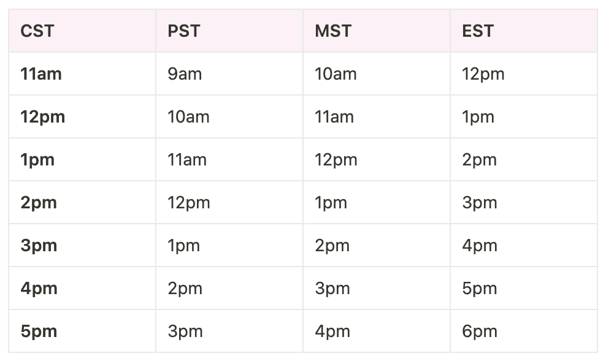Image resolution: width=606 pixels, height=364 pixels.
Task: Click the 3pm cell under EST
Action: click(480, 203)
